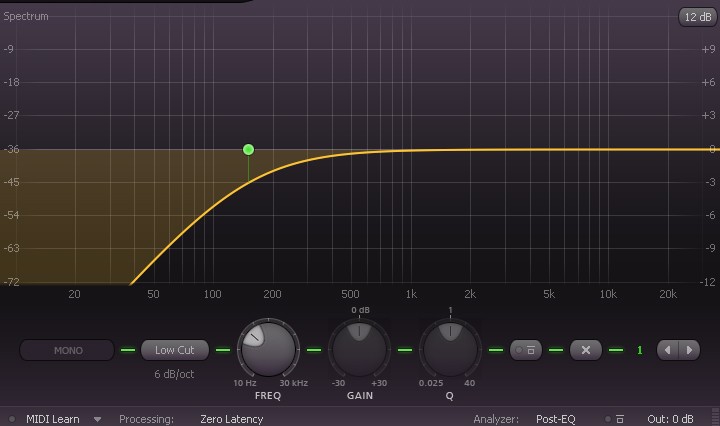720x426 pixels.
Task: Click the 12 dB display range button
Action: point(698,17)
